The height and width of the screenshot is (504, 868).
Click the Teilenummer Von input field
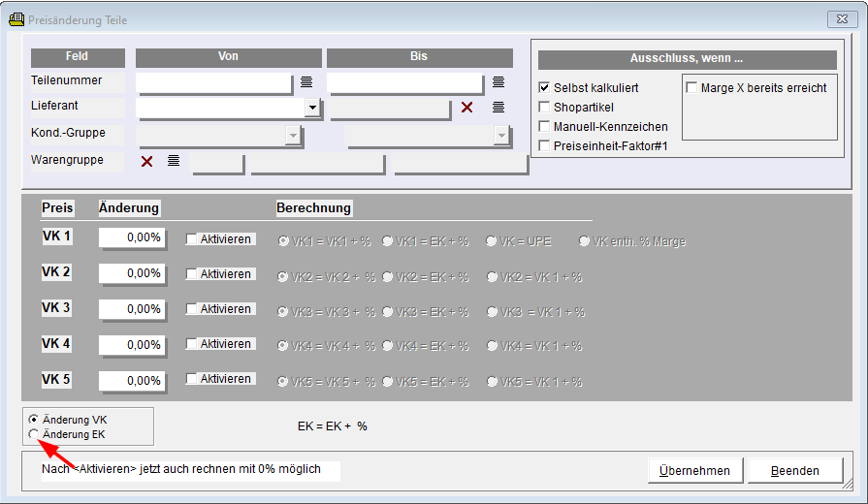pyautogui.click(x=213, y=82)
